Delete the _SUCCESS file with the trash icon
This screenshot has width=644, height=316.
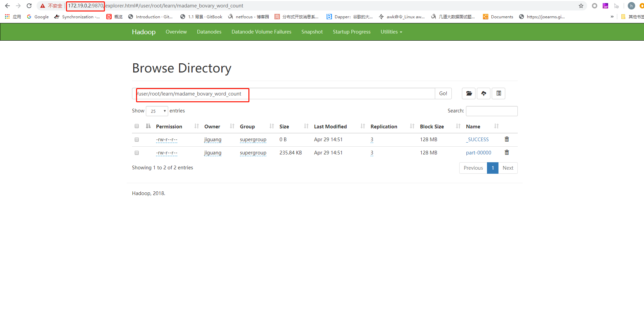(x=507, y=139)
